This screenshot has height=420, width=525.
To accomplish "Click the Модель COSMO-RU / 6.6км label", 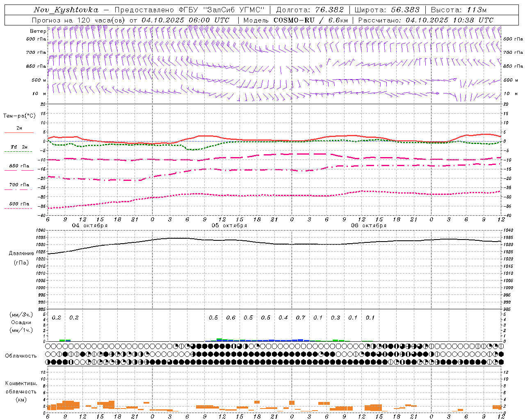I will (x=296, y=20).
